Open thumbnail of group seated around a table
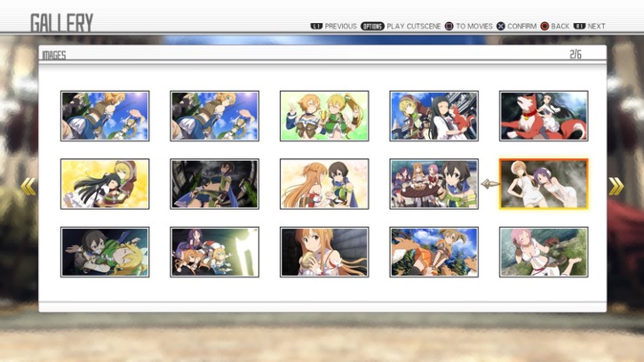Viewport: 644px width, 362px height. tap(433, 184)
